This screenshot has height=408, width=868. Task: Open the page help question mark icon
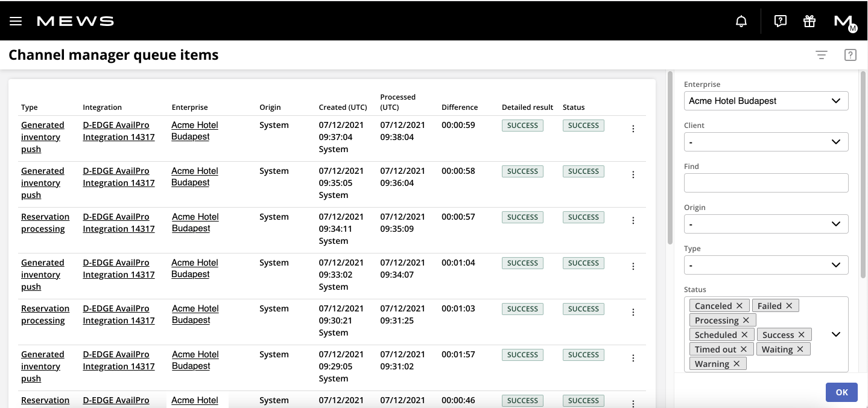point(851,55)
